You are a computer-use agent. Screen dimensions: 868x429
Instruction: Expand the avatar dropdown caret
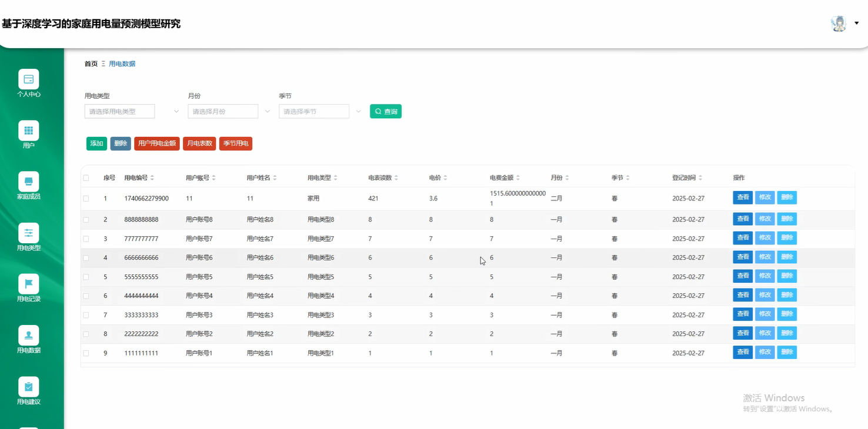coord(857,23)
